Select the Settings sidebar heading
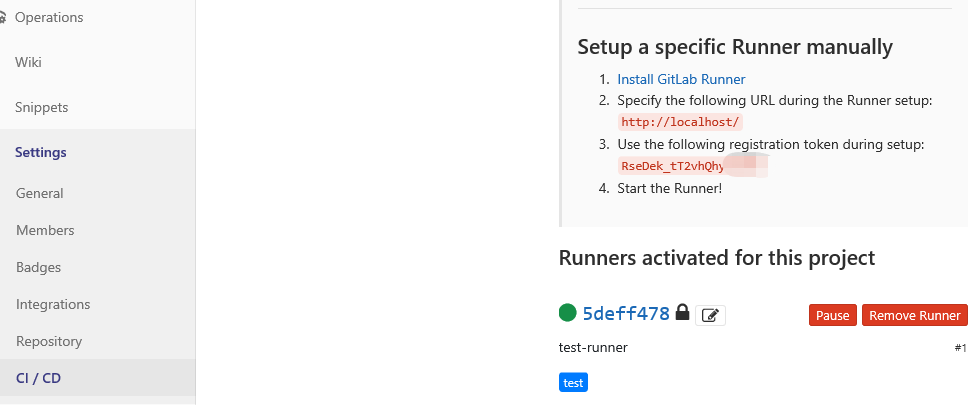 41,152
